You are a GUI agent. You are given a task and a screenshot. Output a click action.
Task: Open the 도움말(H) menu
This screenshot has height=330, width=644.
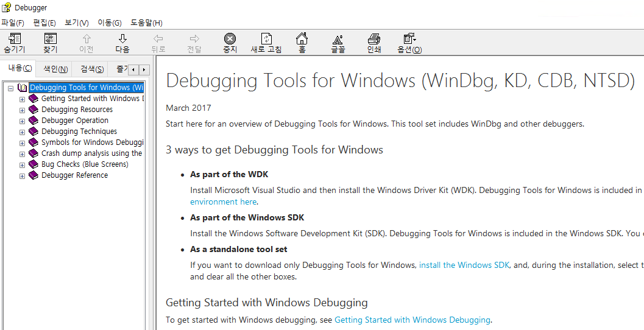[147, 23]
